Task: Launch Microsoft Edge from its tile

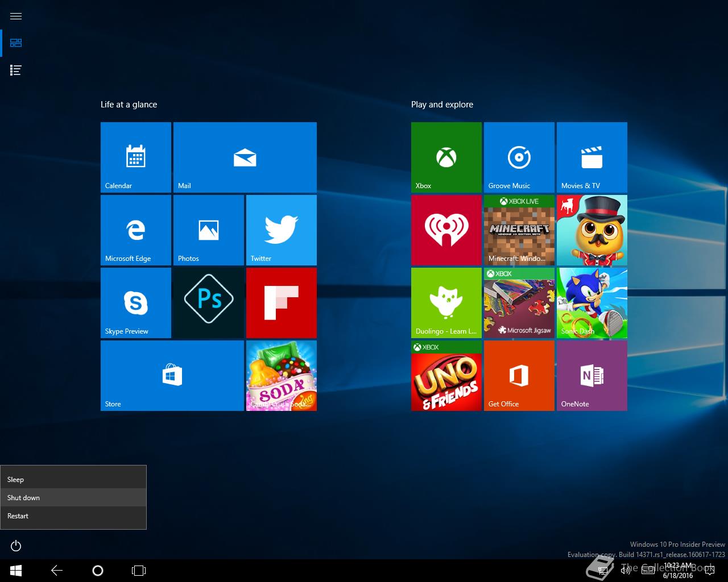Action: coord(136,230)
